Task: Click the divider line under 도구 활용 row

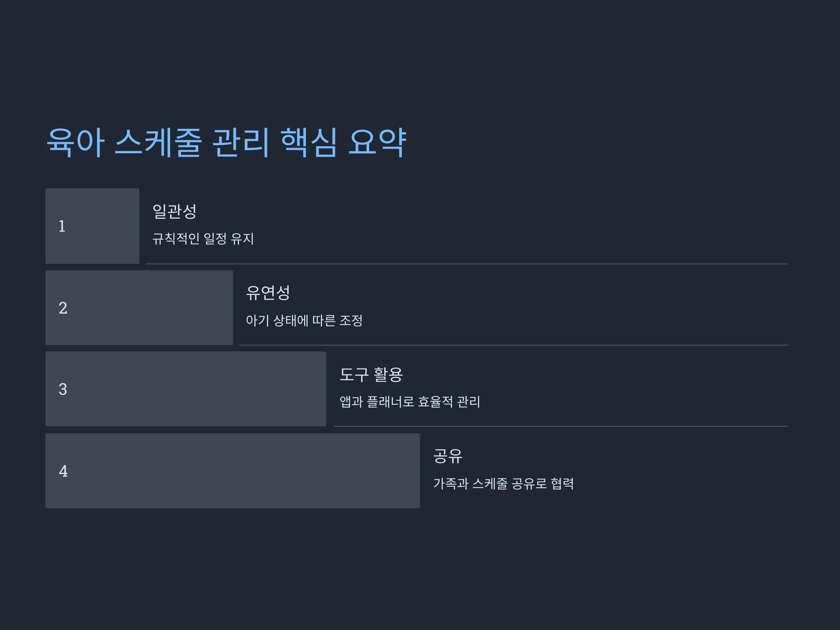Action: click(x=561, y=426)
